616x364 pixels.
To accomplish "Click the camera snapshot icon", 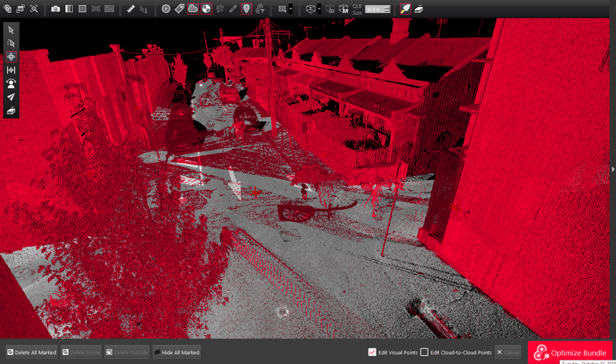I will (55, 9).
